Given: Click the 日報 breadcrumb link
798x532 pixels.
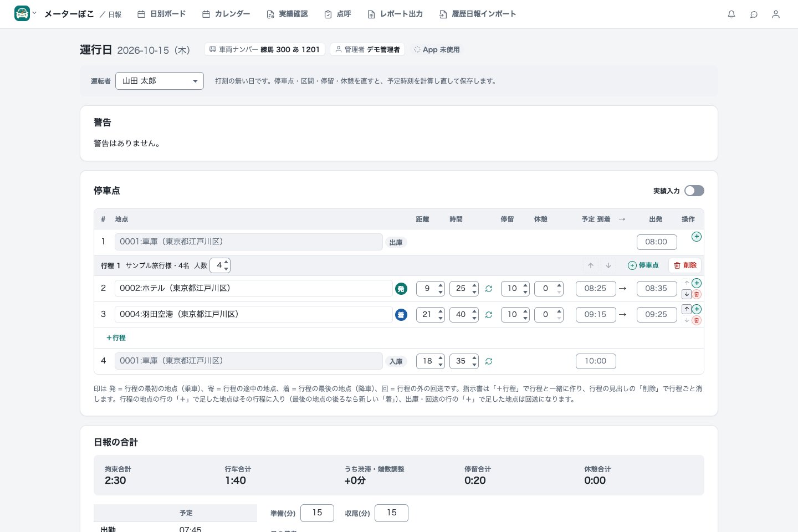Looking at the screenshot, I should [115, 14].
